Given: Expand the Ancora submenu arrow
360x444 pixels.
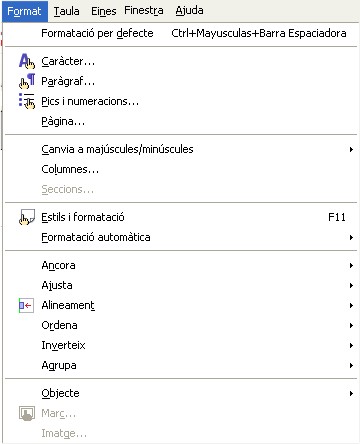Looking at the screenshot, I should (351, 265).
